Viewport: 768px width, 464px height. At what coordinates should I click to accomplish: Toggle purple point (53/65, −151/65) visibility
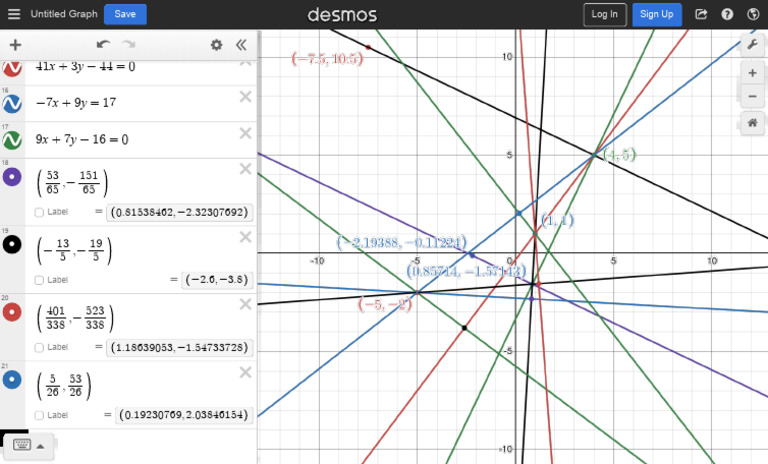[x=12, y=176]
